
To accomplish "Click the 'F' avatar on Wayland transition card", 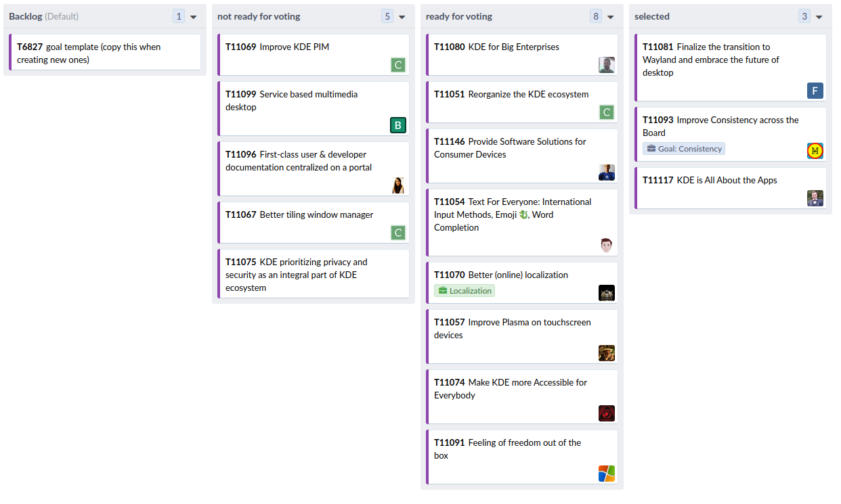I will tap(815, 91).
